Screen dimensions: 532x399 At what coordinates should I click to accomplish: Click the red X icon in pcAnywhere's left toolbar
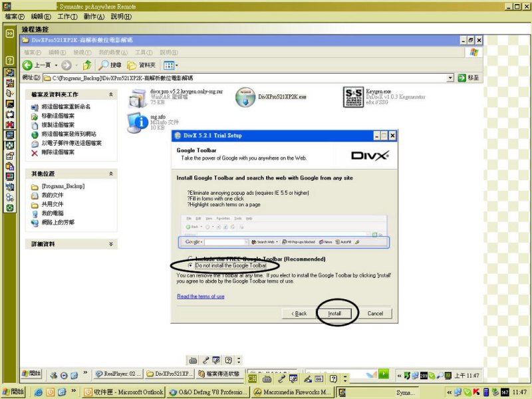pyautogui.click(x=10, y=124)
